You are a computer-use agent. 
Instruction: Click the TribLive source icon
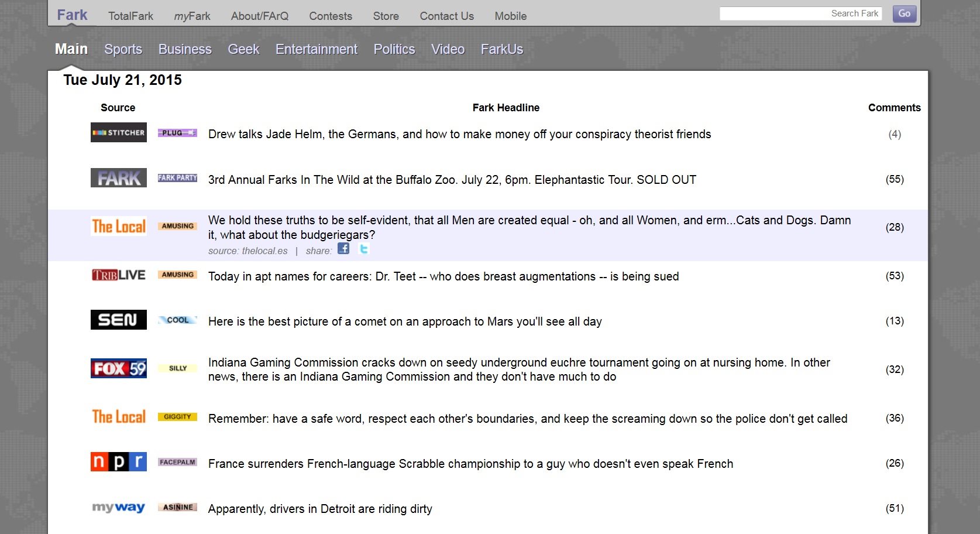(x=118, y=274)
